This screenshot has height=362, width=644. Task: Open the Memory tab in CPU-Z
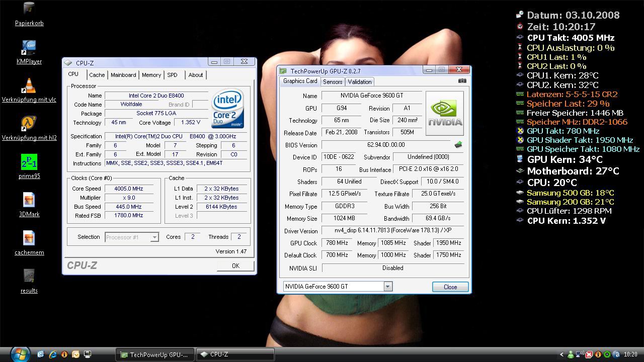151,75
